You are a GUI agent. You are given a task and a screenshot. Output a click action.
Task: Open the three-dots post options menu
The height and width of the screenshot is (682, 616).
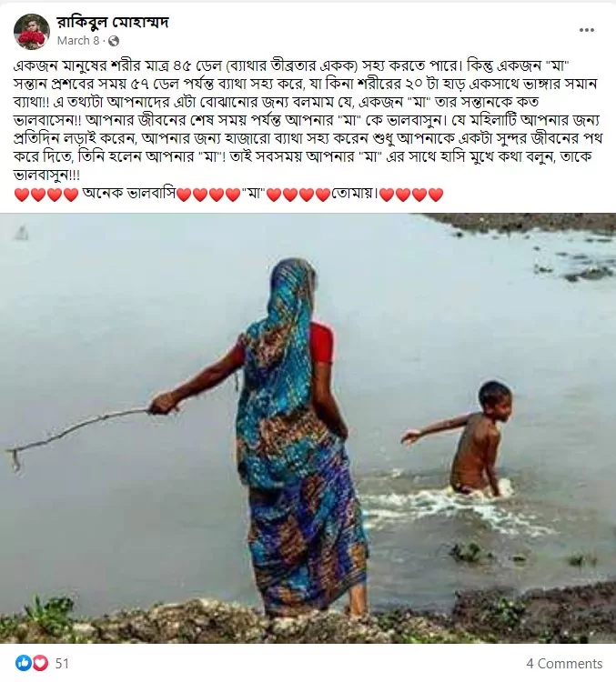(586, 30)
